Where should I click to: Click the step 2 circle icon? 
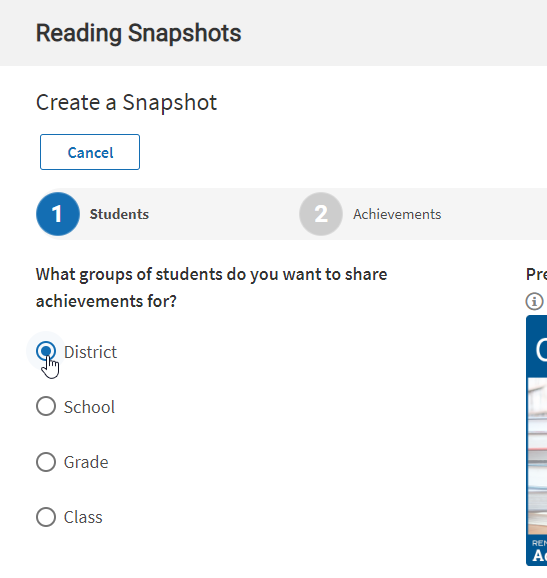(321, 214)
